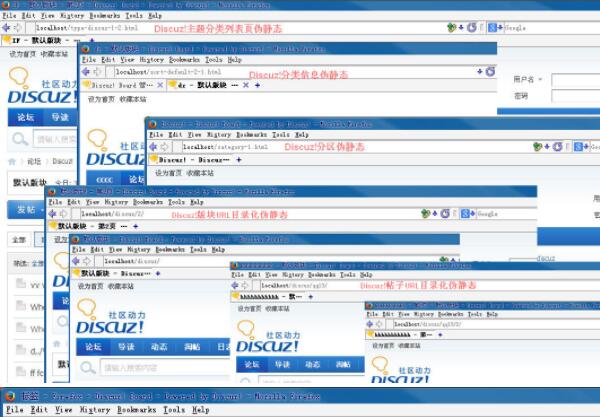Expand the 用户名 login type dropdown
The width and height of the screenshot is (600, 417).
[x=540, y=79]
